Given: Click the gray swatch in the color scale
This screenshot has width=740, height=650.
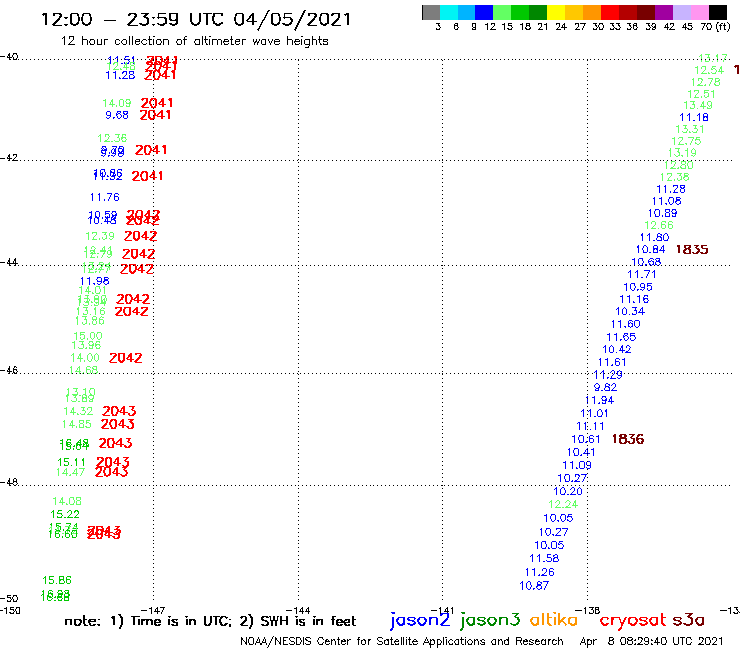Looking at the screenshot, I should [431, 12].
